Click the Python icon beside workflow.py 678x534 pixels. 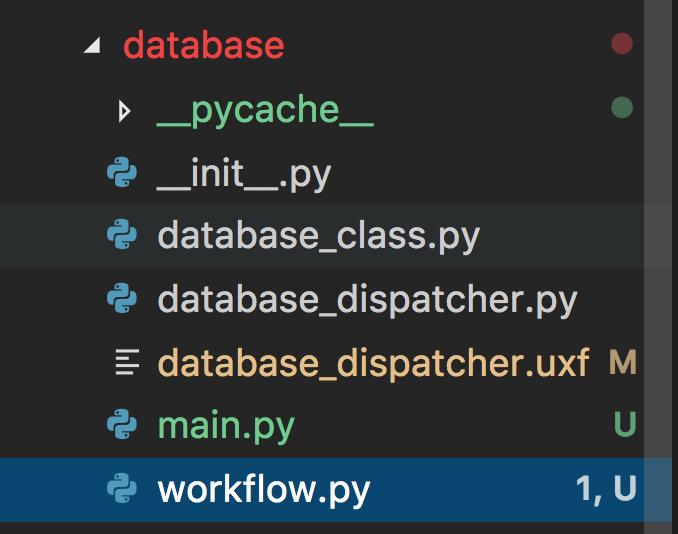pyautogui.click(x=122, y=489)
